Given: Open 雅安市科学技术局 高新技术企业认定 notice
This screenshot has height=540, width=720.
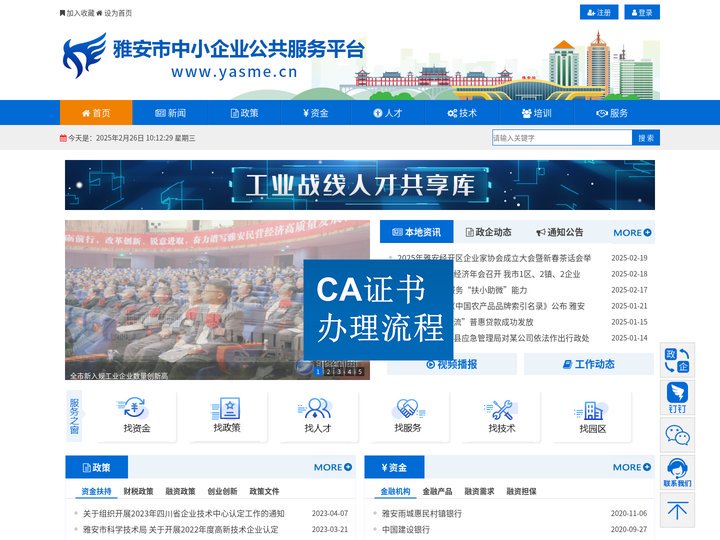Looking at the screenshot, I should (x=180, y=529).
